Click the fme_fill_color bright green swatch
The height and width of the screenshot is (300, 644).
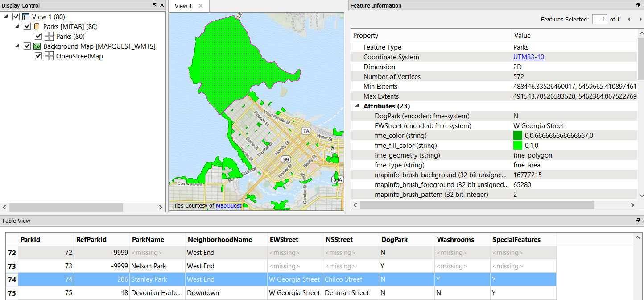point(518,145)
